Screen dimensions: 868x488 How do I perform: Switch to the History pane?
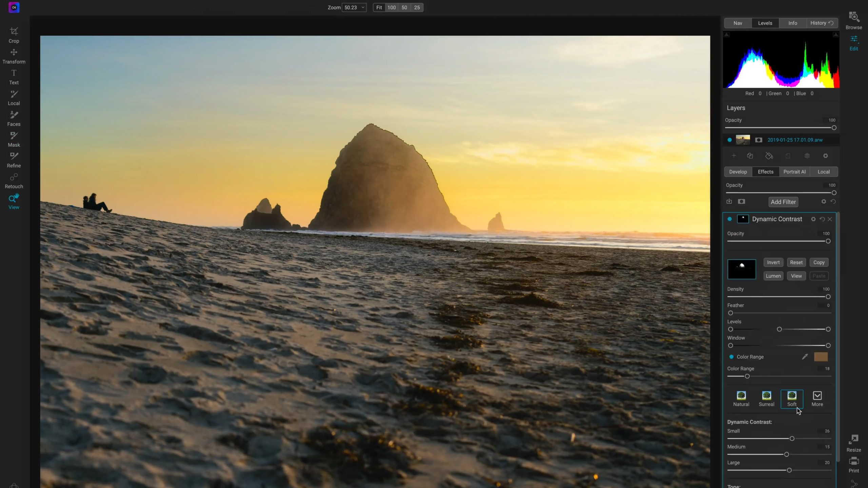coord(822,23)
